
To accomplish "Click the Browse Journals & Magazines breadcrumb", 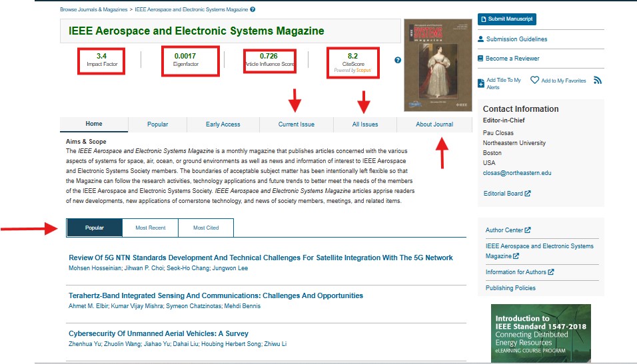I will coord(94,9).
